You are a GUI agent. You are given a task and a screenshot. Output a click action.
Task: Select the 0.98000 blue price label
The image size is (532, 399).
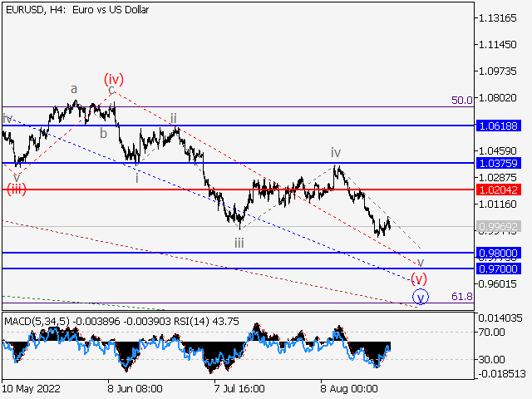click(x=499, y=253)
